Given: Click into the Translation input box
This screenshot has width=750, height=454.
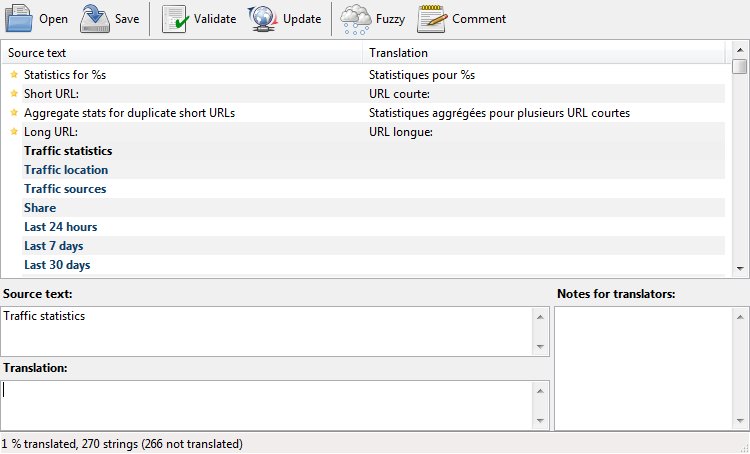Looking at the screenshot, I should pyautogui.click(x=268, y=404).
